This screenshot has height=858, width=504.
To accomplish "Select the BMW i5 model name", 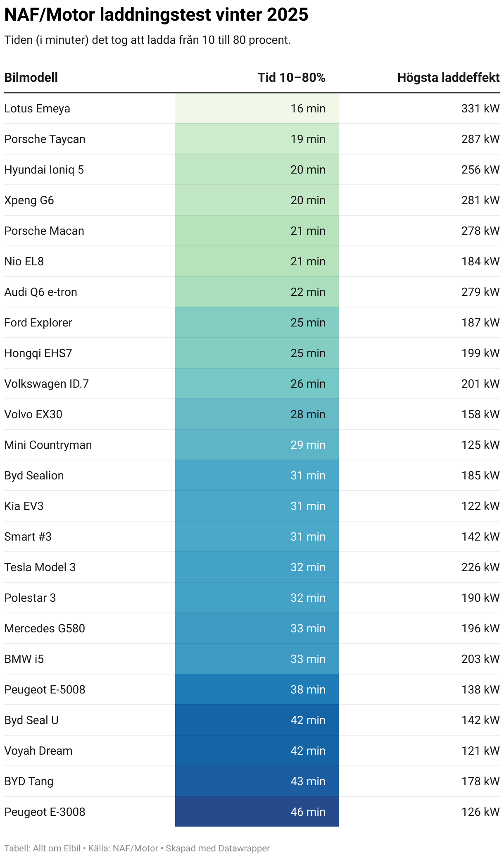I will (x=24, y=659).
